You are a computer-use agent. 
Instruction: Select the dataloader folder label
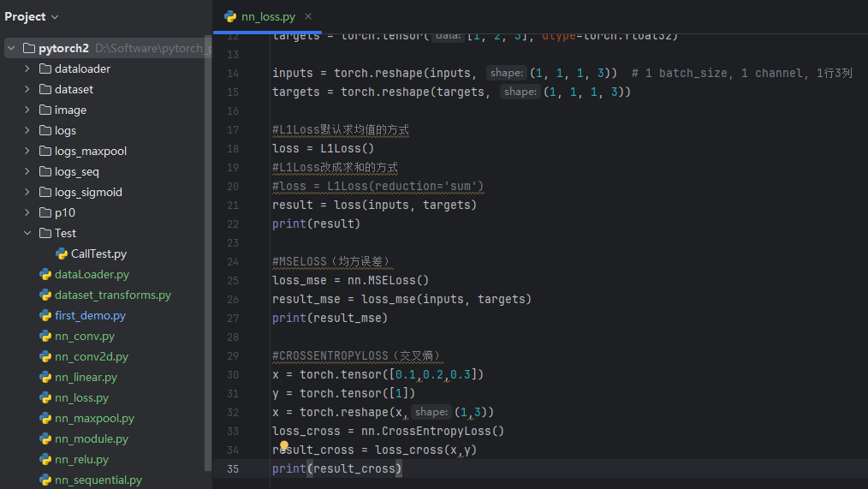pyautogui.click(x=82, y=69)
